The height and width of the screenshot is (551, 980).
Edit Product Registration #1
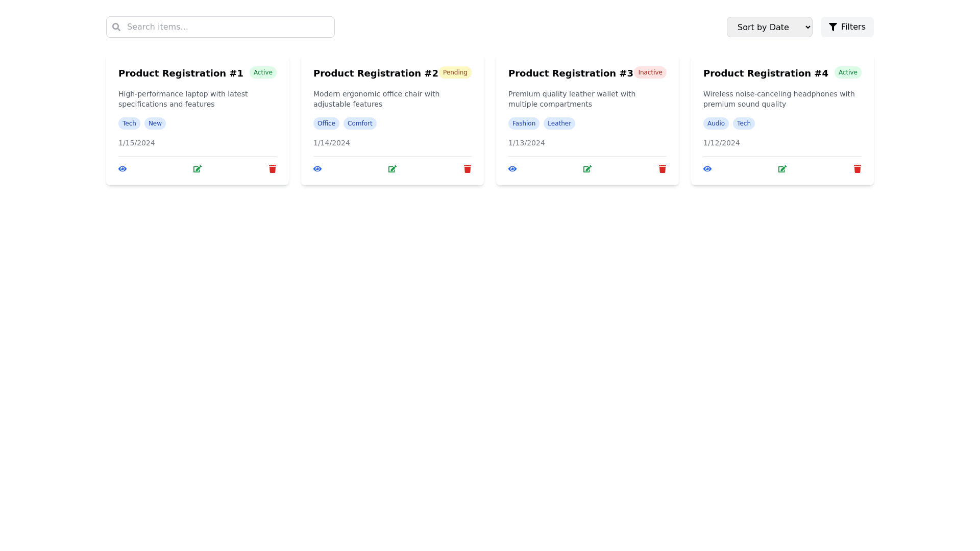[197, 169]
